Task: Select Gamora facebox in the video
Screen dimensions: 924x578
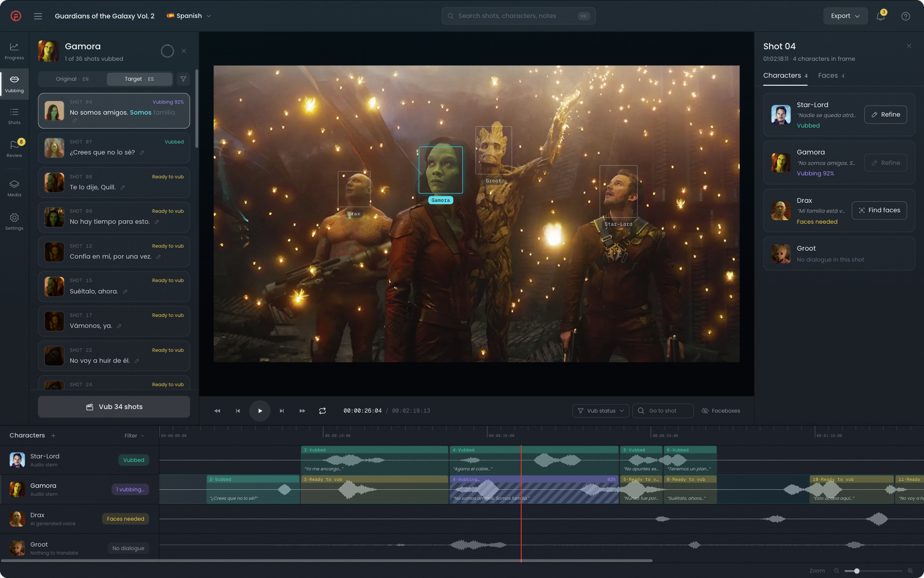Action: (441, 170)
